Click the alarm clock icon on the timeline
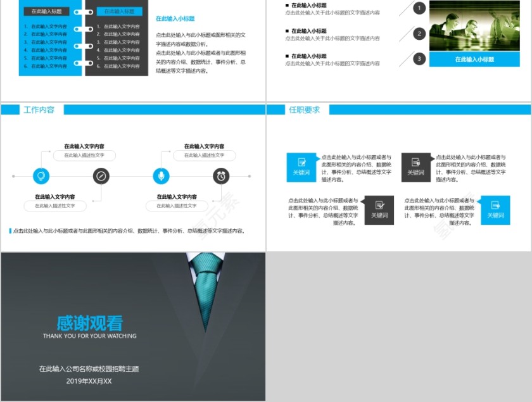The width and height of the screenshot is (532, 402). coord(220,177)
